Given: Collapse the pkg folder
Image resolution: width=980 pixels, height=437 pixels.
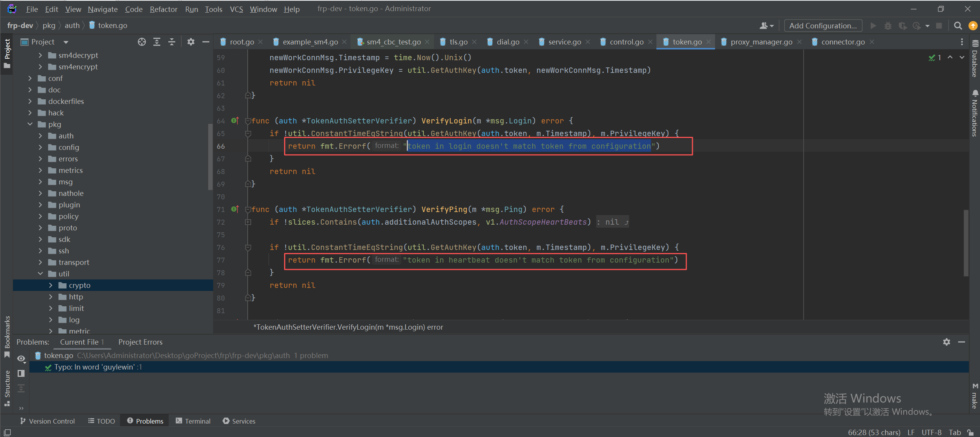Looking at the screenshot, I should tap(30, 124).
